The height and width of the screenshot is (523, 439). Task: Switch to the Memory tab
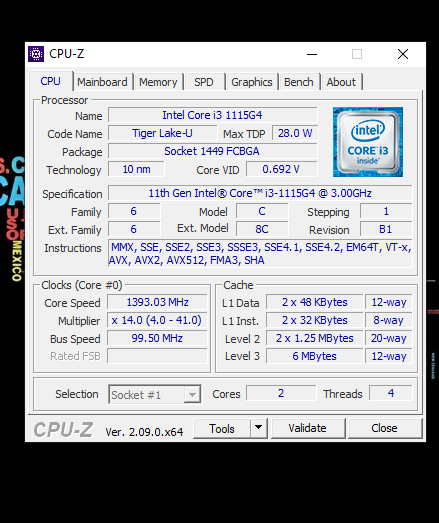158,82
